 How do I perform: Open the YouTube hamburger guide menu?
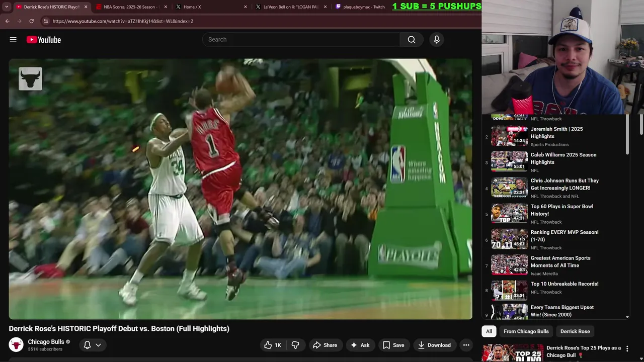13,40
